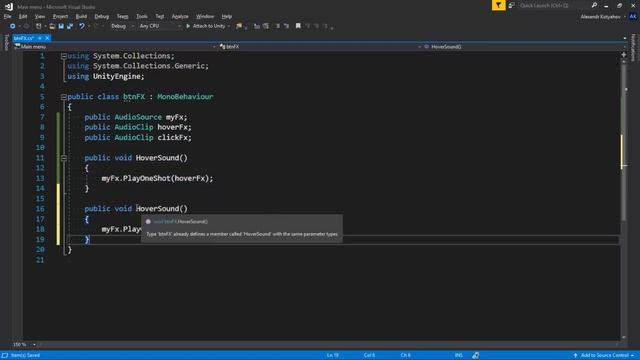Click inside the Quick Launch search box
640x360 pixels.
(x=553, y=5)
